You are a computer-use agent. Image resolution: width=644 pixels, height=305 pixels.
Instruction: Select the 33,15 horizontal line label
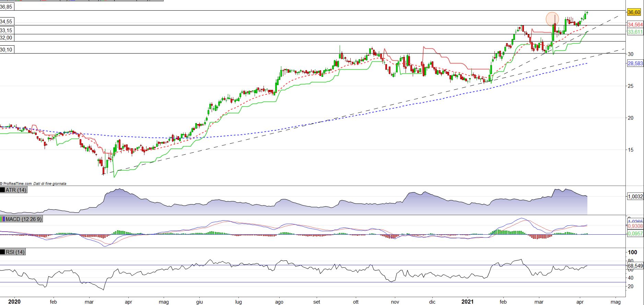[x=7, y=31]
